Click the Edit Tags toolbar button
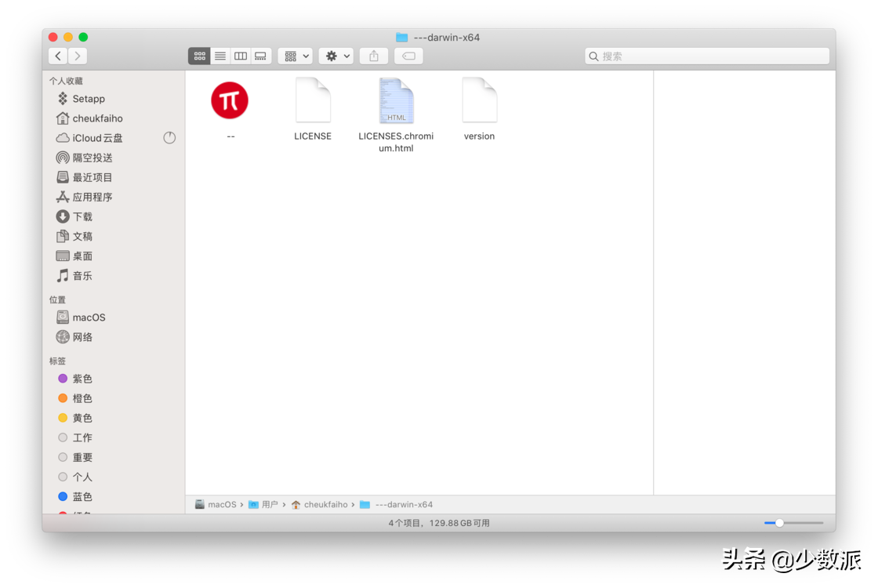Viewport: 878px width, 588px height. 408,56
